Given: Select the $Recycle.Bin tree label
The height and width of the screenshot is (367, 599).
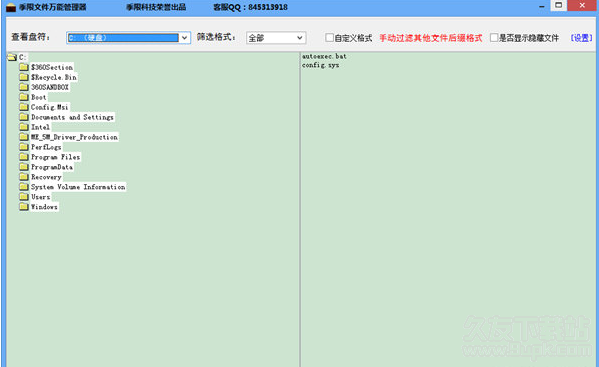Looking at the screenshot, I should pyautogui.click(x=54, y=77).
